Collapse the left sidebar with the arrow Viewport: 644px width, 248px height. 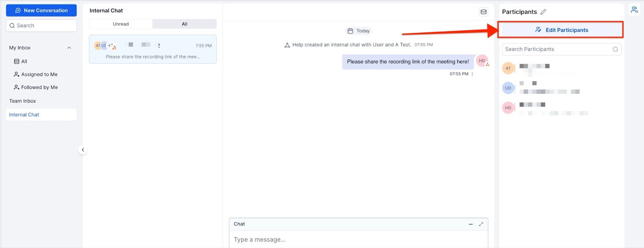click(x=83, y=150)
